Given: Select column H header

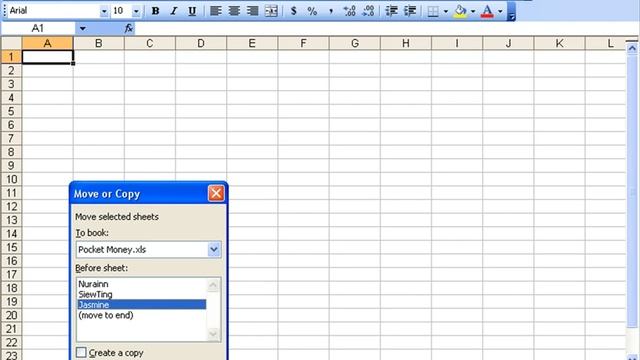Looking at the screenshot, I should coord(406,43).
